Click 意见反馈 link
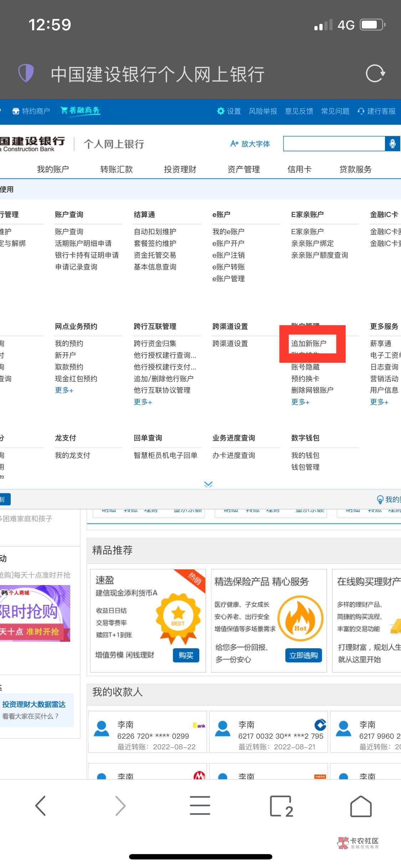 [299, 111]
